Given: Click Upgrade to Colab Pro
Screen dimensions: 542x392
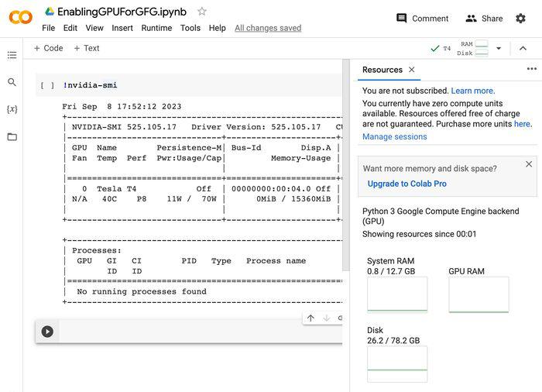Looking at the screenshot, I should coord(406,184).
